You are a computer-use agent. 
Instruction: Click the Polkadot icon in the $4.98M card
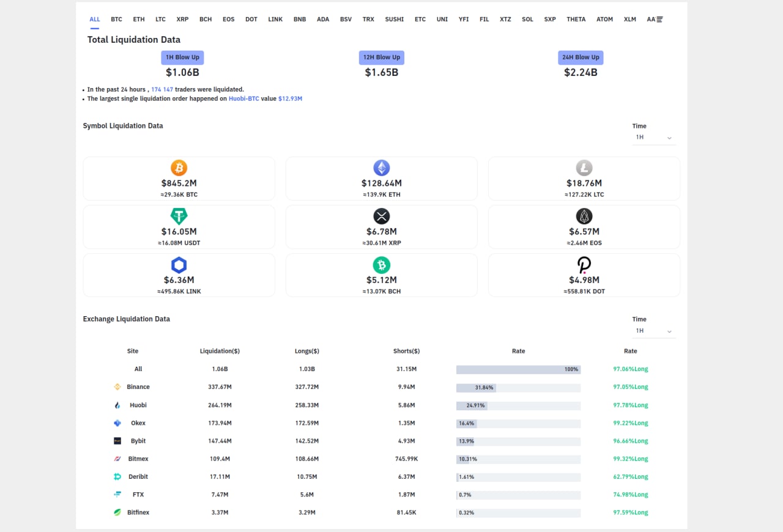(x=584, y=265)
